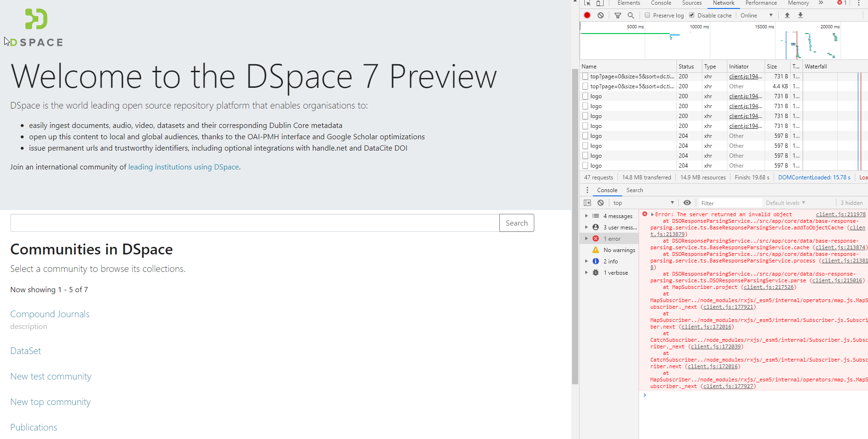This screenshot has height=439, width=868.
Task: Click the red error icon in console message
Action: tap(645, 214)
